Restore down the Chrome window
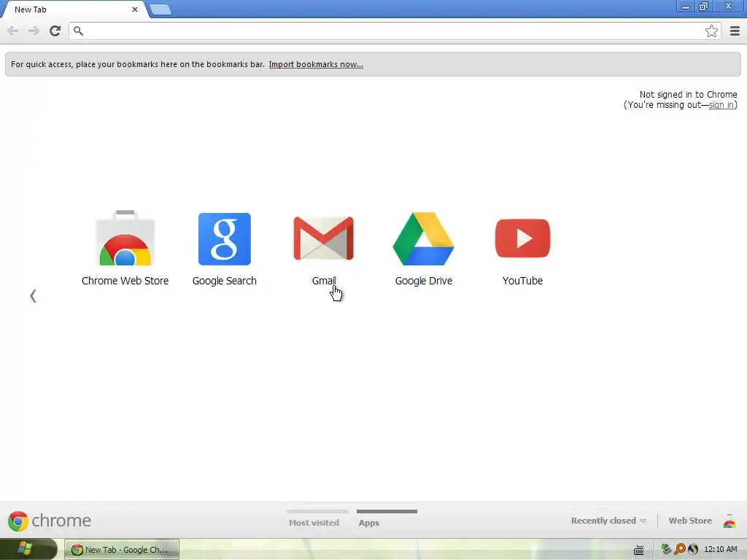747x560 pixels. [x=703, y=7]
